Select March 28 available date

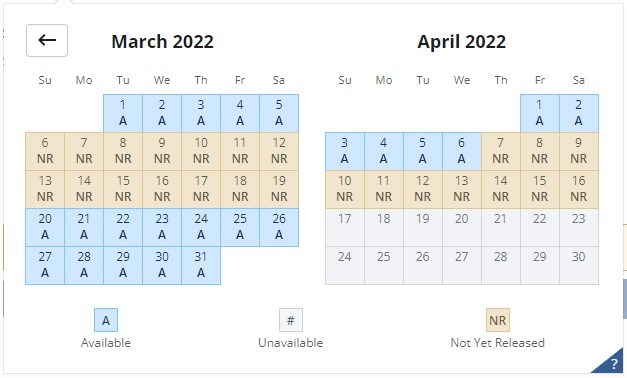(x=84, y=265)
